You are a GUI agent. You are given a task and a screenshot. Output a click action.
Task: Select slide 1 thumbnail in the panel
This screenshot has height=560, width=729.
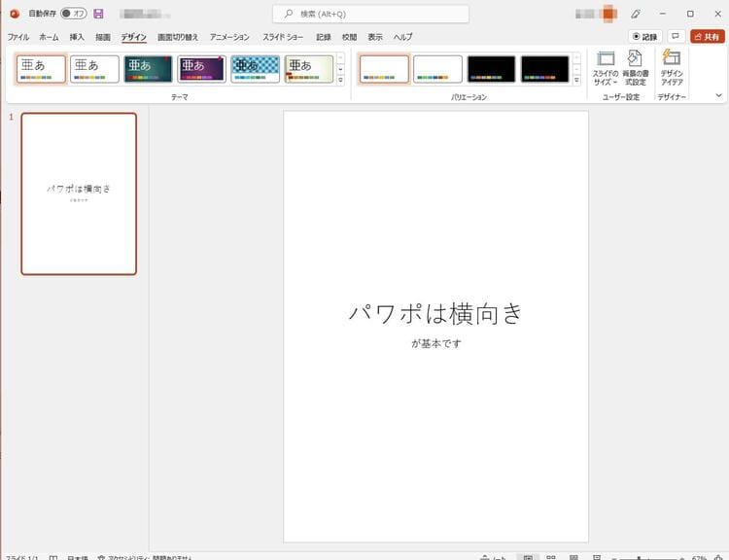[79, 193]
